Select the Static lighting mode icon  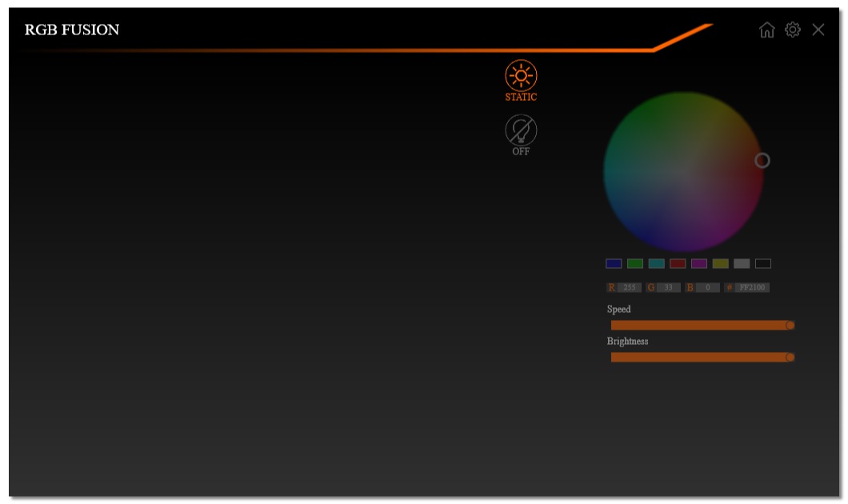(521, 76)
